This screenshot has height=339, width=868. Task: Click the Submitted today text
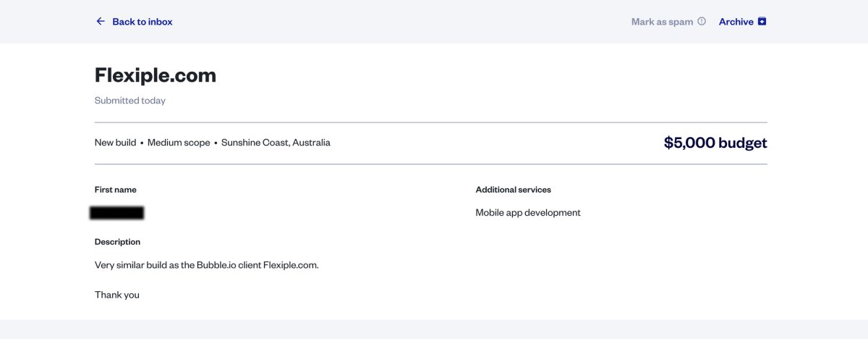(130, 101)
